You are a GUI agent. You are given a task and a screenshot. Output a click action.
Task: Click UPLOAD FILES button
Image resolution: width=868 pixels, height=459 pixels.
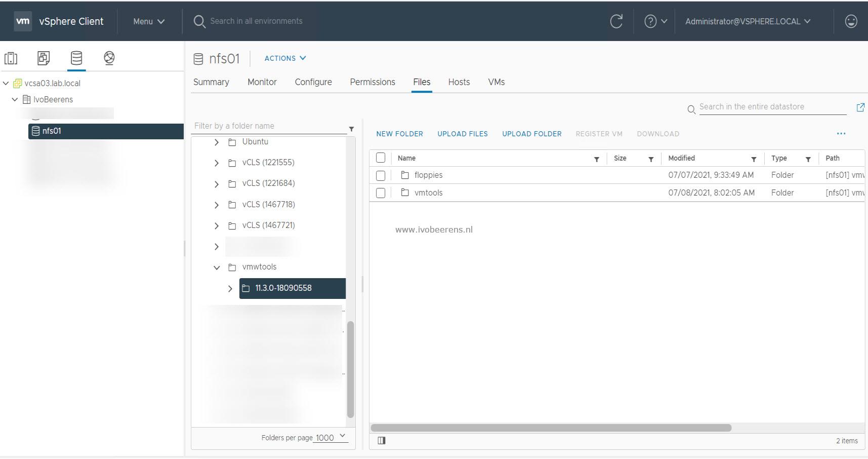pos(463,134)
